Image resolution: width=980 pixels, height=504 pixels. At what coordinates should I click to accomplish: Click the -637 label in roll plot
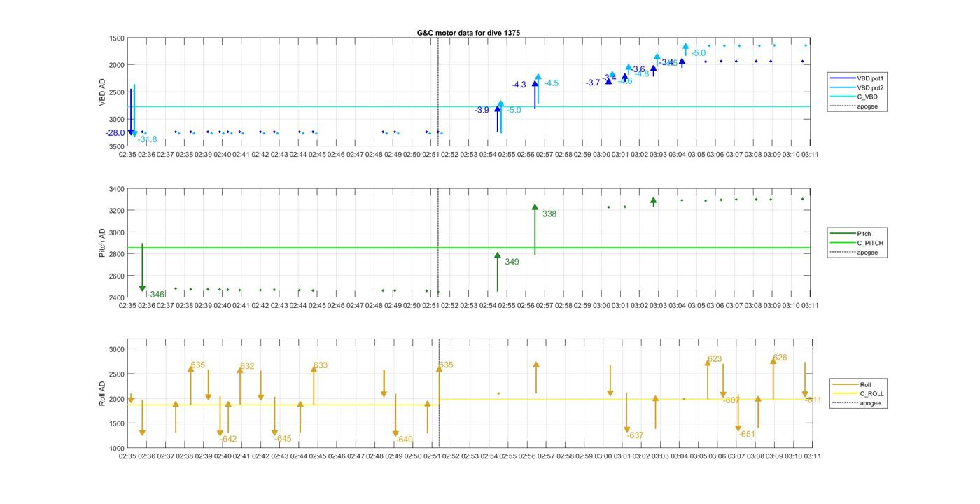pos(635,435)
